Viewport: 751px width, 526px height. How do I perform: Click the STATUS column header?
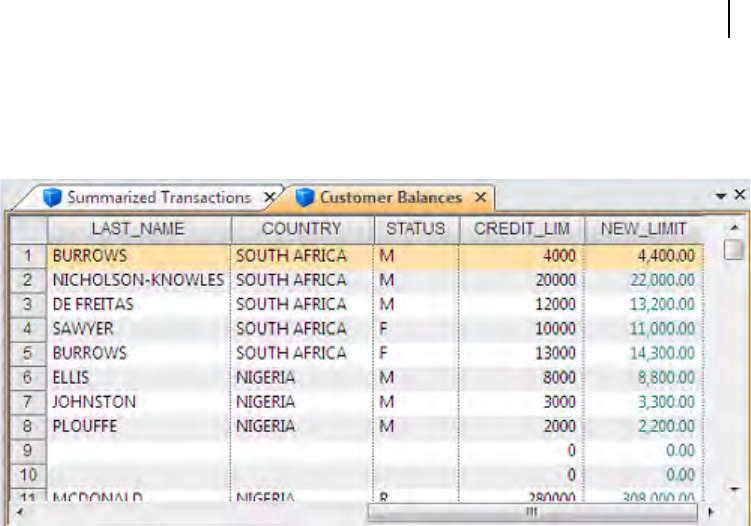coord(416,229)
